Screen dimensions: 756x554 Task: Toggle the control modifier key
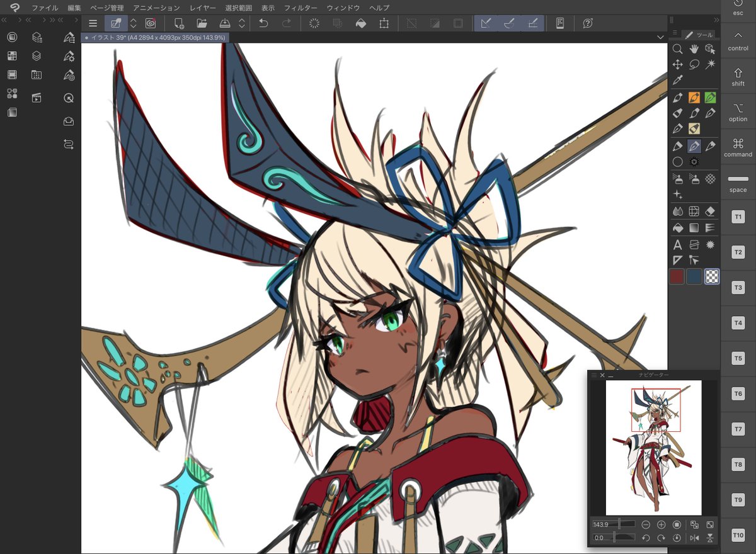(738, 41)
